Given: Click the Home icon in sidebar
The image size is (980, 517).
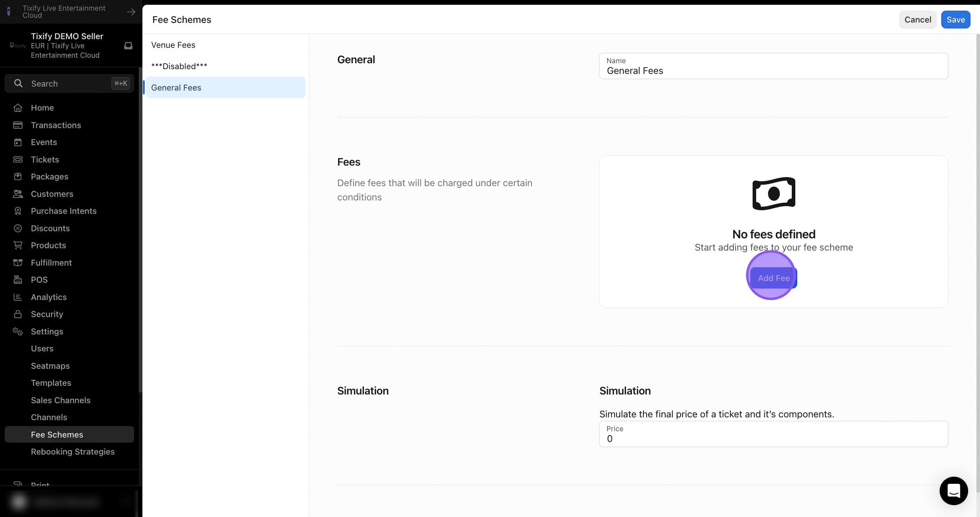Looking at the screenshot, I should coord(18,108).
